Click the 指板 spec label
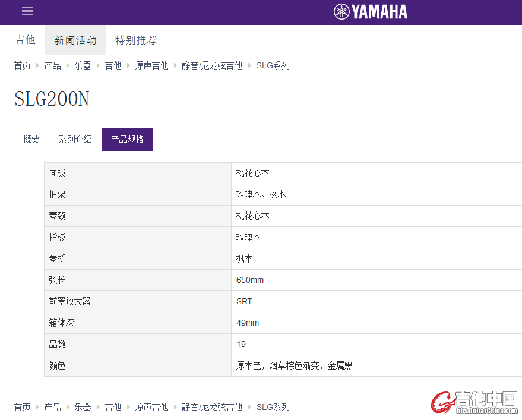Screen dimensions: 522x420 coord(57,237)
